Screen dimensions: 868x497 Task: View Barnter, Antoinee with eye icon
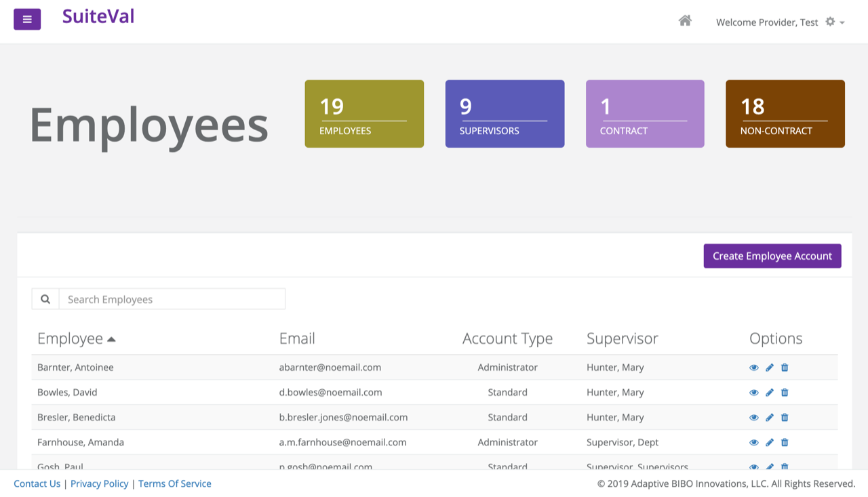(x=754, y=367)
